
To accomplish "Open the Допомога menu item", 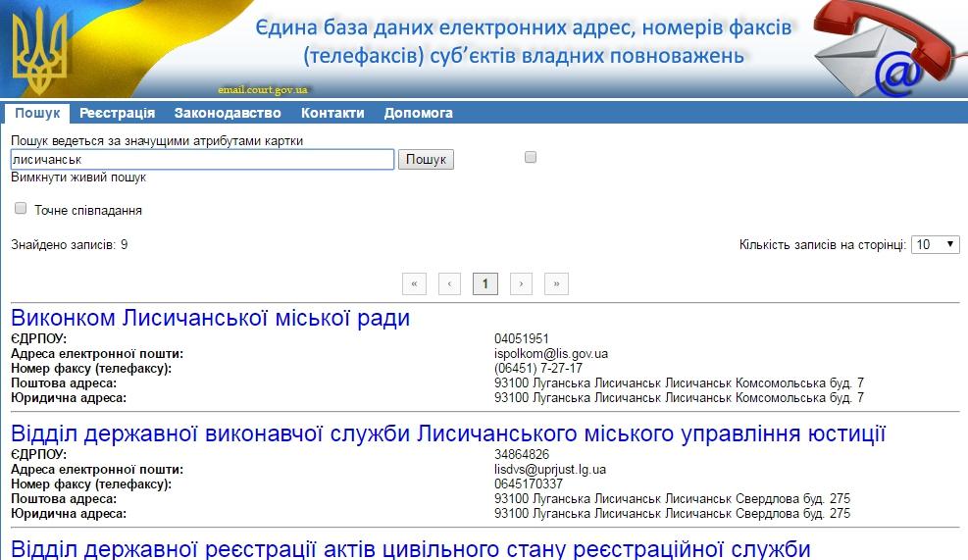I will [x=418, y=113].
